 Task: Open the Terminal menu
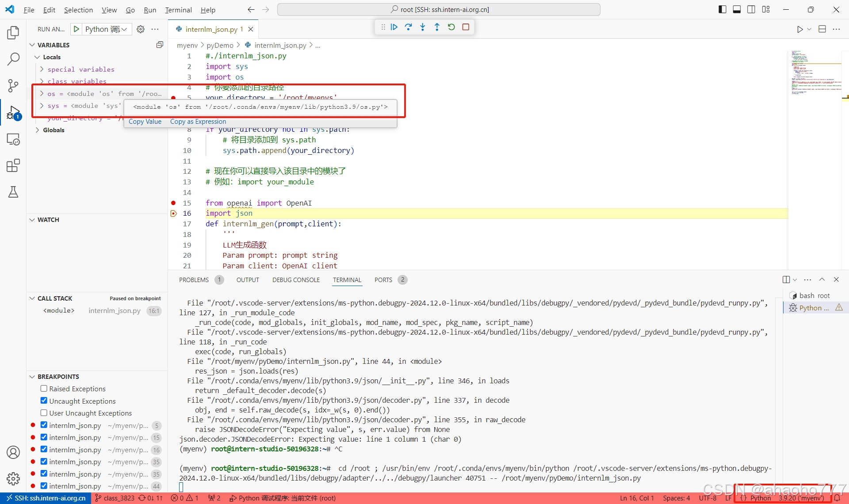(178, 10)
